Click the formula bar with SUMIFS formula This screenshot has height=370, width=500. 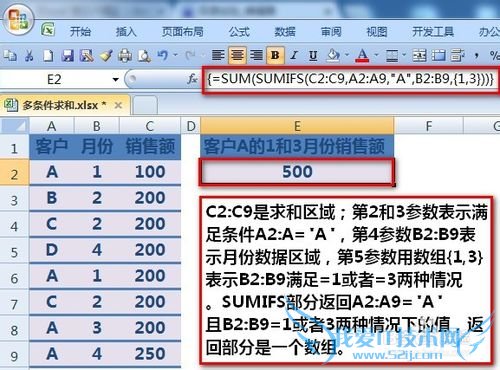[x=351, y=79]
